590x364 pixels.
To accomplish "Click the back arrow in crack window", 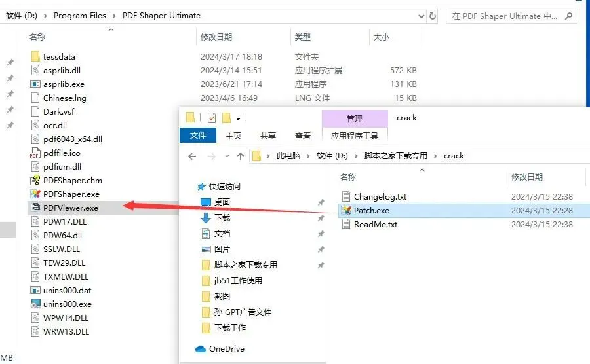I will [192, 156].
